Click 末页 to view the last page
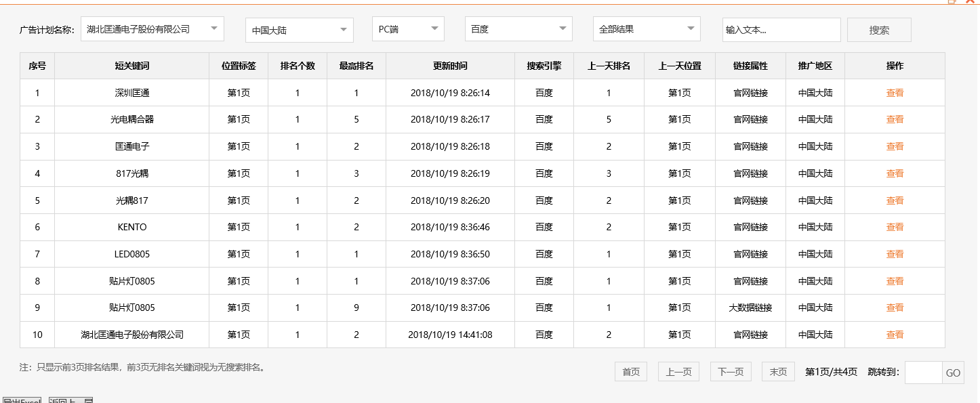This screenshot has width=980, height=403. [x=778, y=371]
